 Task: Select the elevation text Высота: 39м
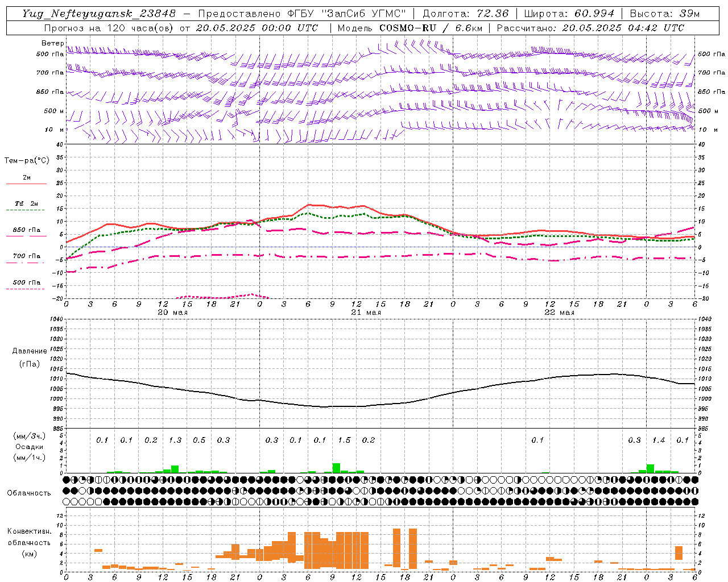point(665,14)
